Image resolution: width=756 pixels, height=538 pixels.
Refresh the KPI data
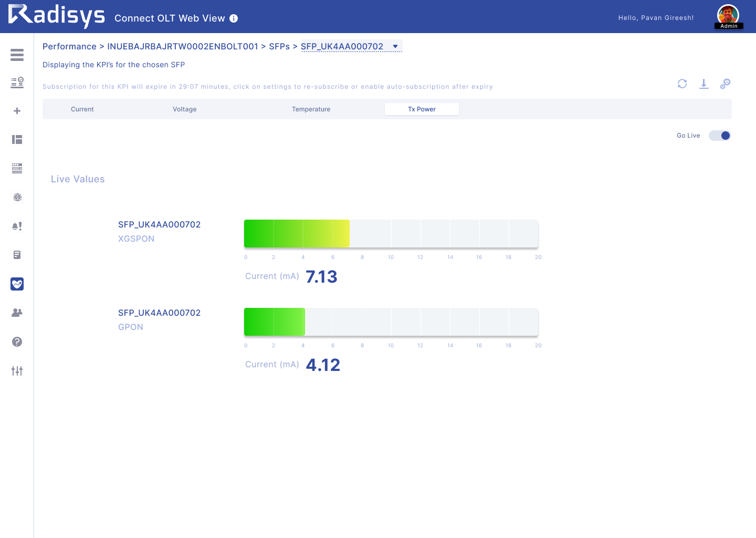tap(682, 84)
